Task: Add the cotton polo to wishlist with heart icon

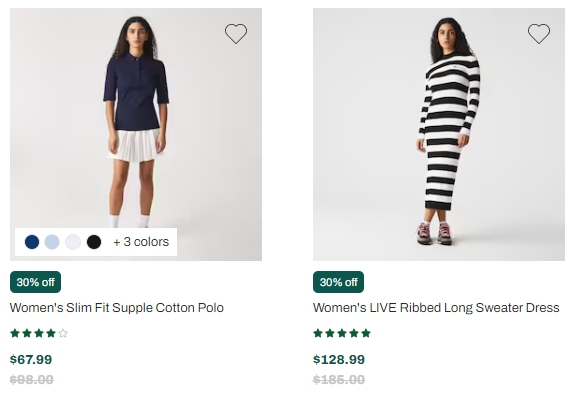Action: click(236, 34)
